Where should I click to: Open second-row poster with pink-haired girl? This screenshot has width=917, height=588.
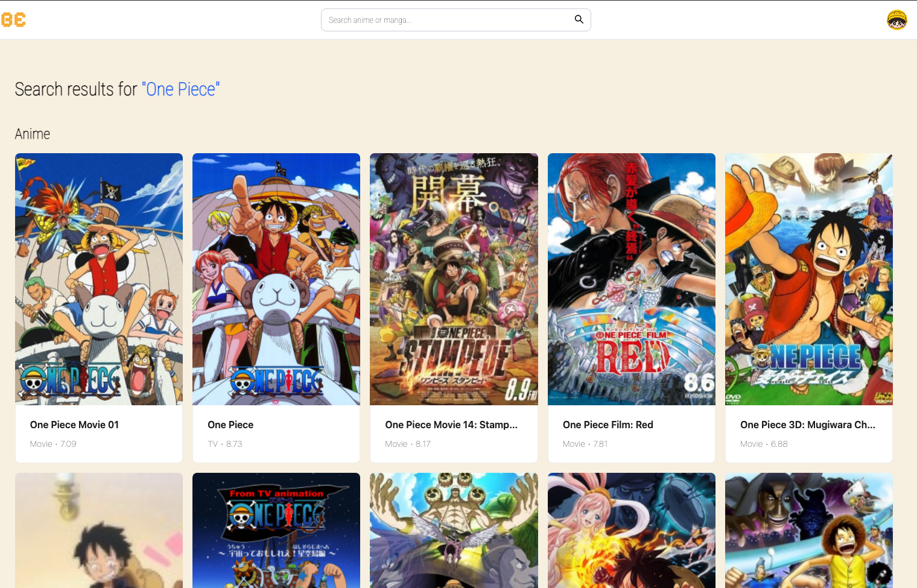[x=632, y=530]
